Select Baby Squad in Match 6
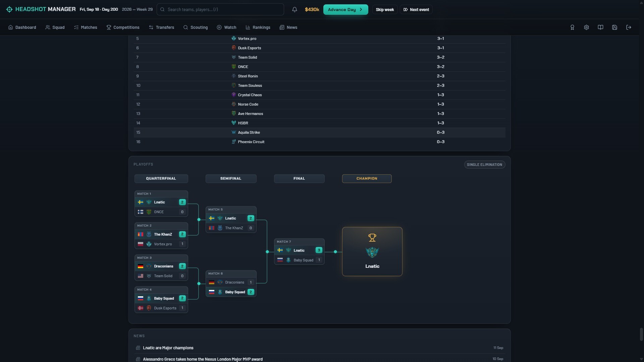The height and width of the screenshot is (362, 644). point(231,292)
